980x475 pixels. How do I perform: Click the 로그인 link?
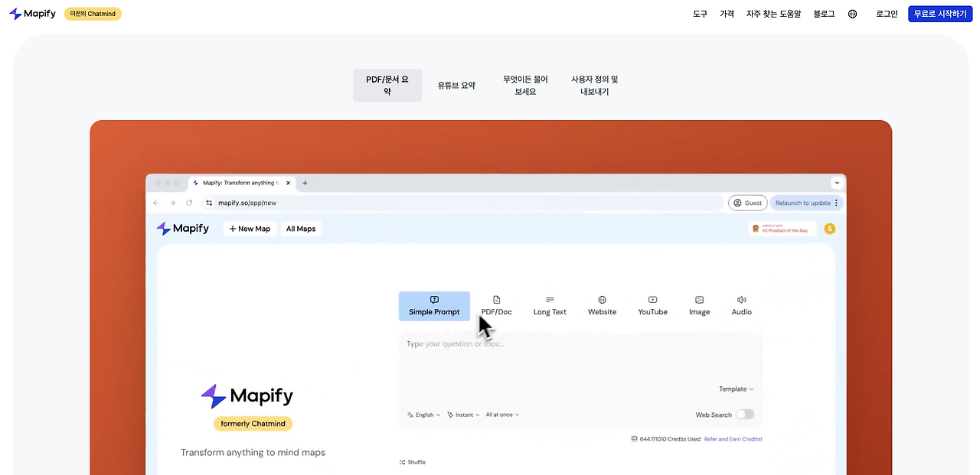click(x=887, y=14)
